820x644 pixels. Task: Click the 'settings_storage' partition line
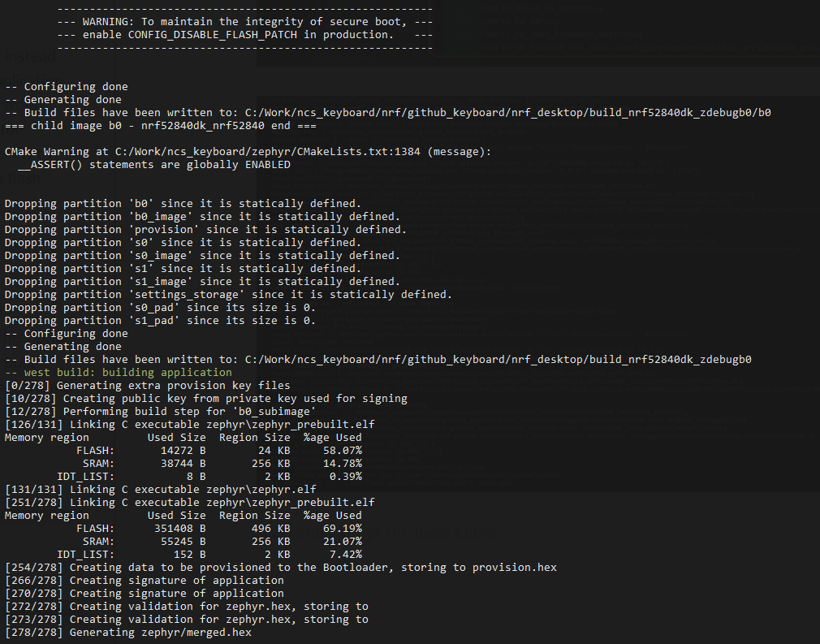point(228,295)
